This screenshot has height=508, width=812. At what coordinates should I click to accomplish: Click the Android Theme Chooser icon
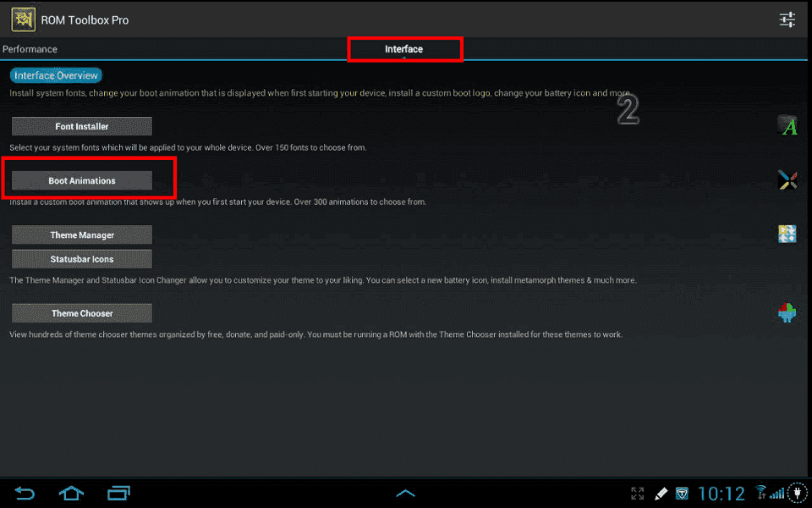click(x=787, y=312)
